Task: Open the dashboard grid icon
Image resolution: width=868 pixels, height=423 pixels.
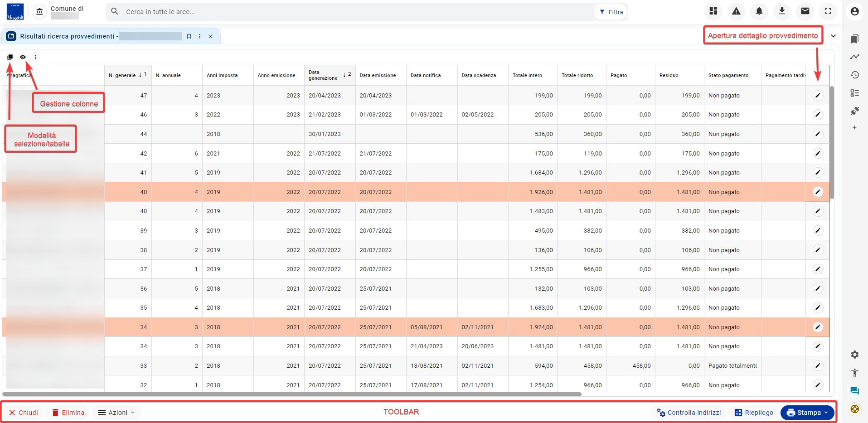Action: [713, 11]
